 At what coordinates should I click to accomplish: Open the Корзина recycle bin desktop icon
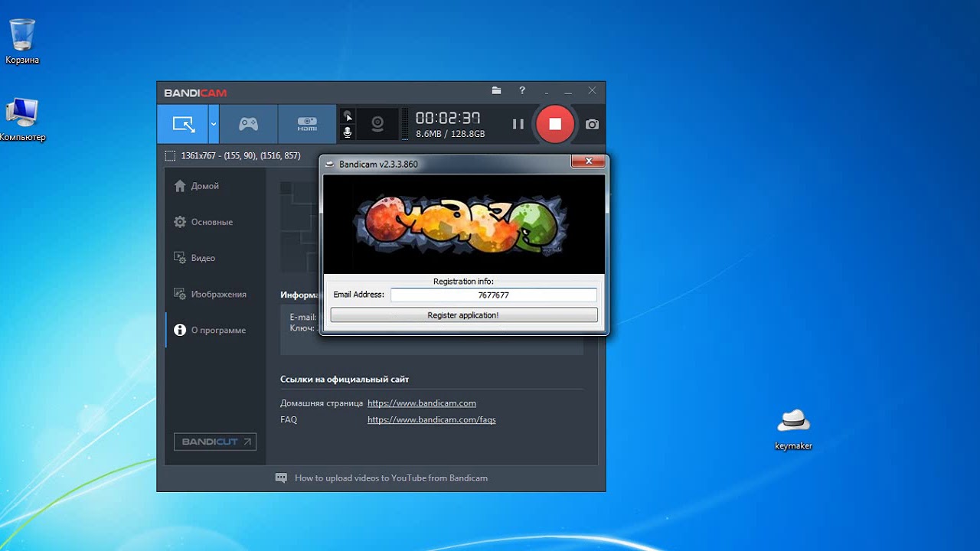pyautogui.click(x=22, y=41)
